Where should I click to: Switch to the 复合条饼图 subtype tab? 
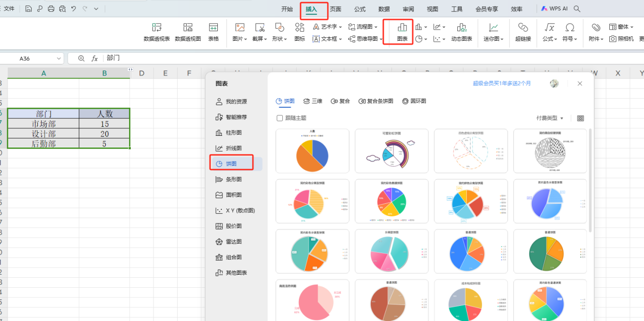pyautogui.click(x=376, y=101)
